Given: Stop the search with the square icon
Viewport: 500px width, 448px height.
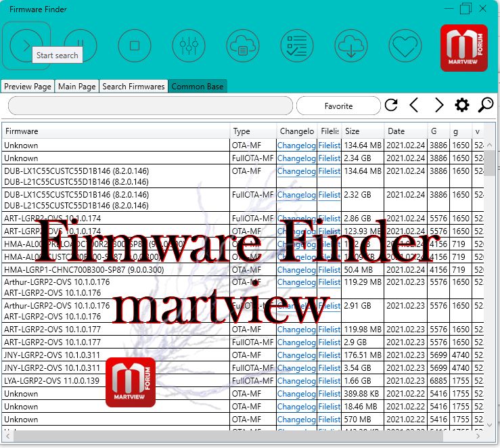Looking at the screenshot, I should pyautogui.click(x=135, y=45).
